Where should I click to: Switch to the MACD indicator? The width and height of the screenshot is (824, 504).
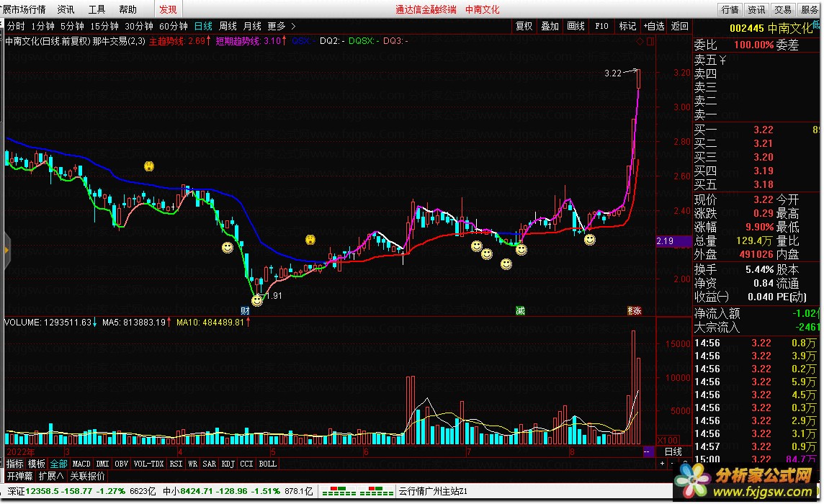coord(81,464)
